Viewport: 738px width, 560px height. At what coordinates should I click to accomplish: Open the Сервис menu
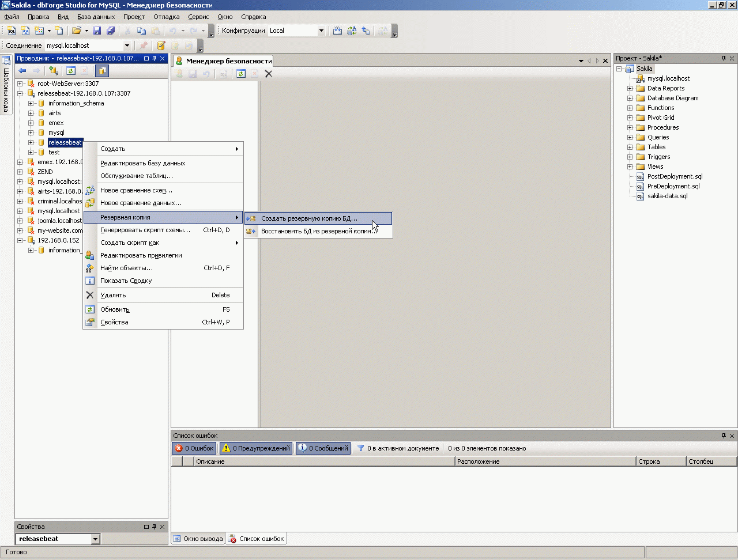click(198, 17)
